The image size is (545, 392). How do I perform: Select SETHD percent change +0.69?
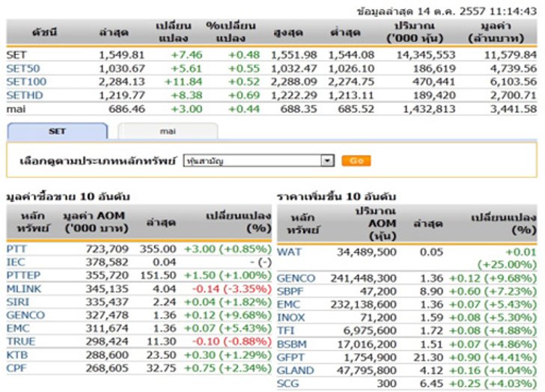[x=244, y=95]
